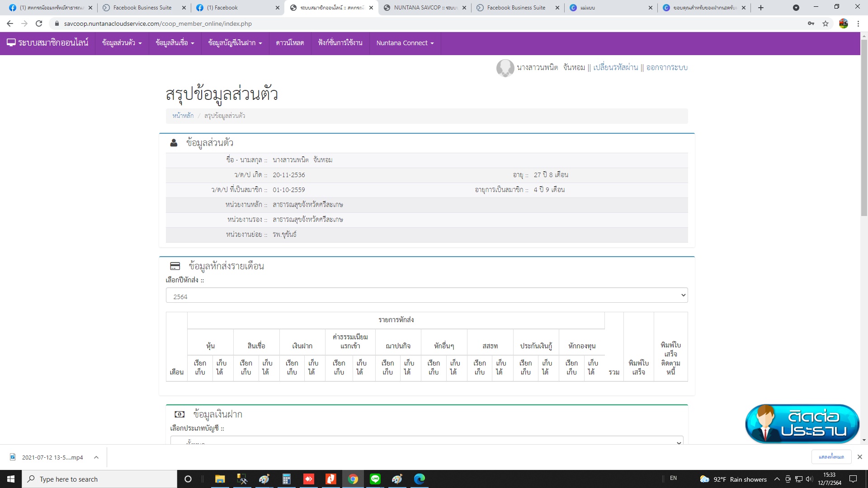Show hidden system tray icons

pos(777,479)
